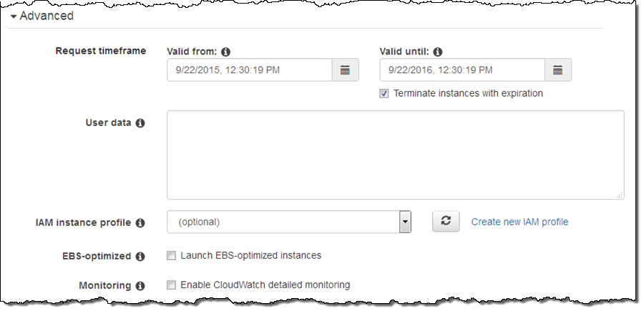This screenshot has width=644, height=311.
Task: Click the Create new IAM profile link
Action: click(519, 222)
